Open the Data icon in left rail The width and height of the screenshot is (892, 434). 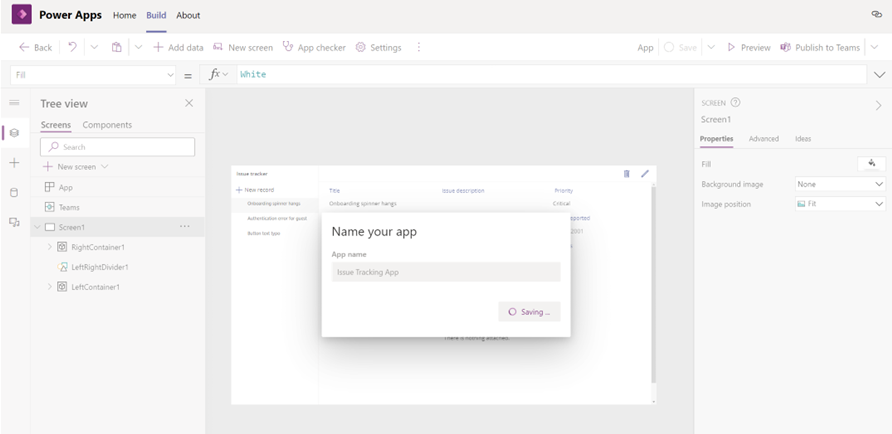tap(14, 193)
